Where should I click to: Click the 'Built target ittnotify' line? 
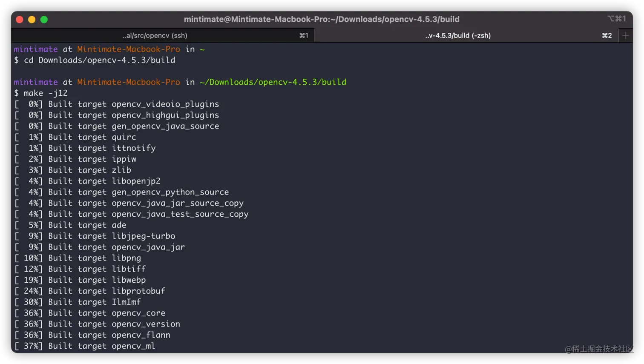click(x=85, y=148)
